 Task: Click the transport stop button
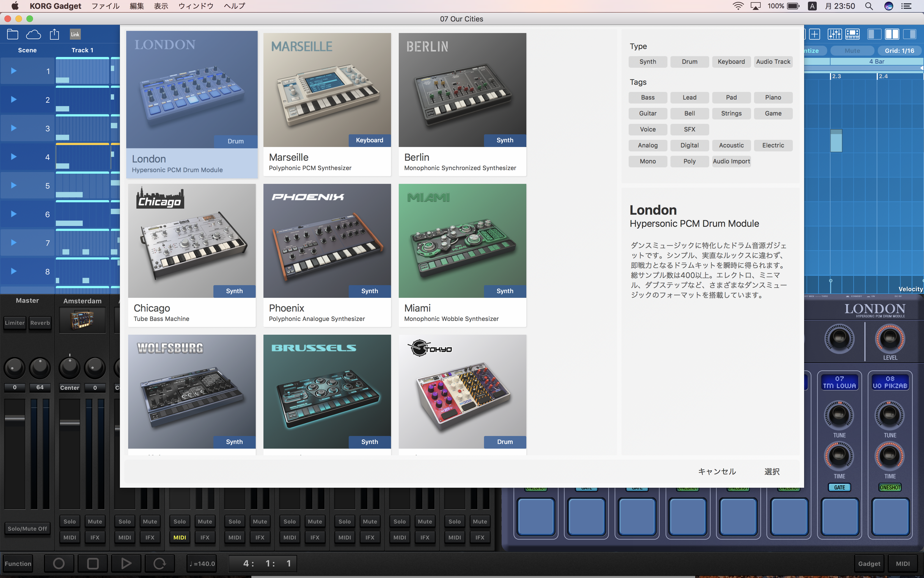pos(93,563)
